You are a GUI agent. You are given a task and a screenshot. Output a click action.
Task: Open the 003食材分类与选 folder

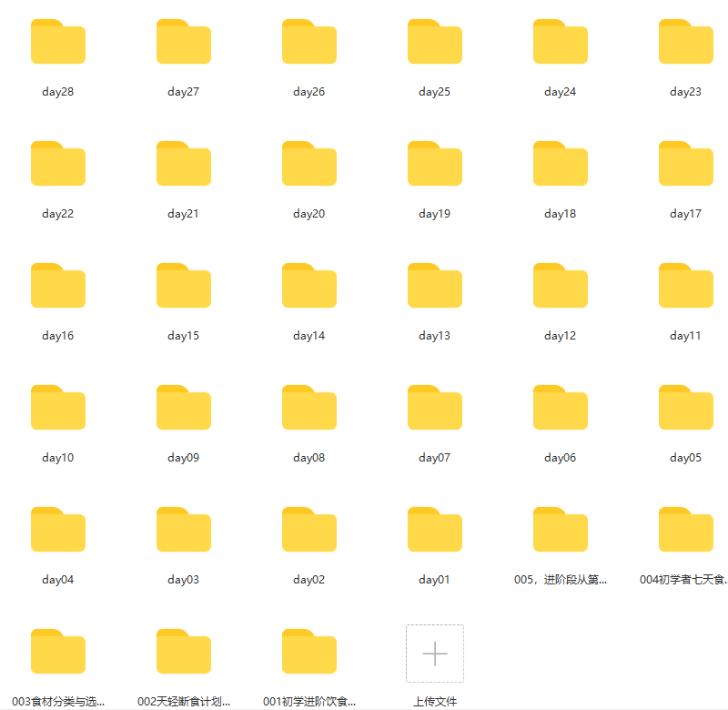58,652
